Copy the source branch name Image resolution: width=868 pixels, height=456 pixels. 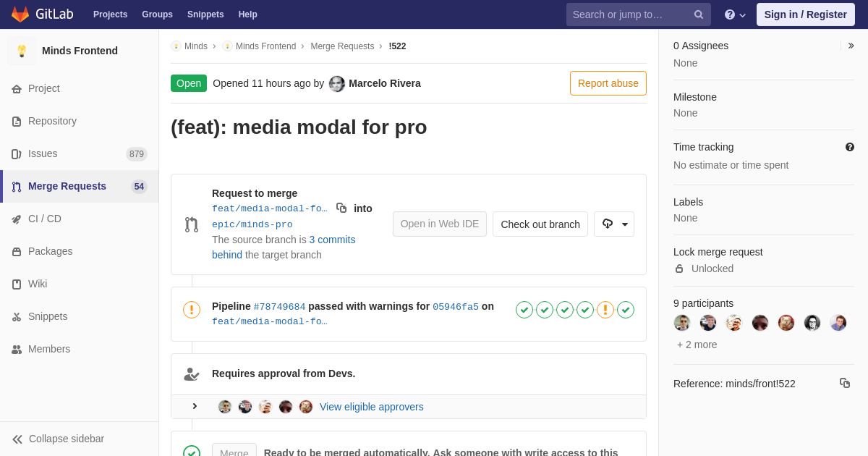pyautogui.click(x=341, y=208)
